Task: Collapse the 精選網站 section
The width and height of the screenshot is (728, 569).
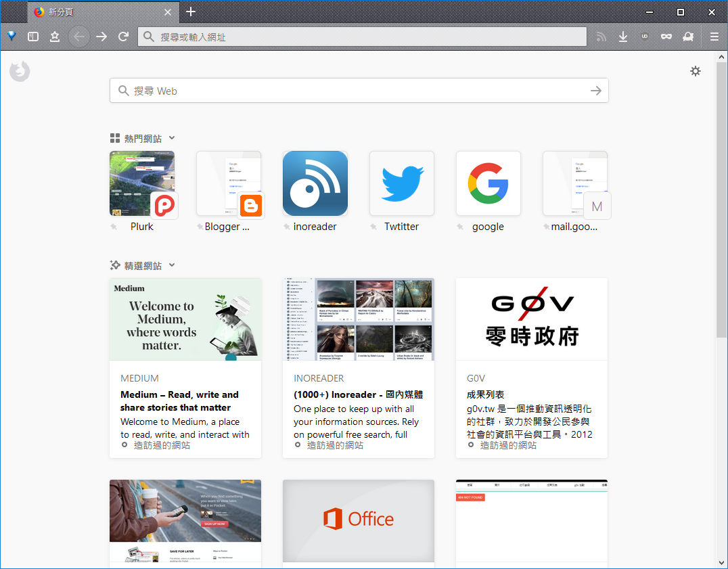Action: 171,265
